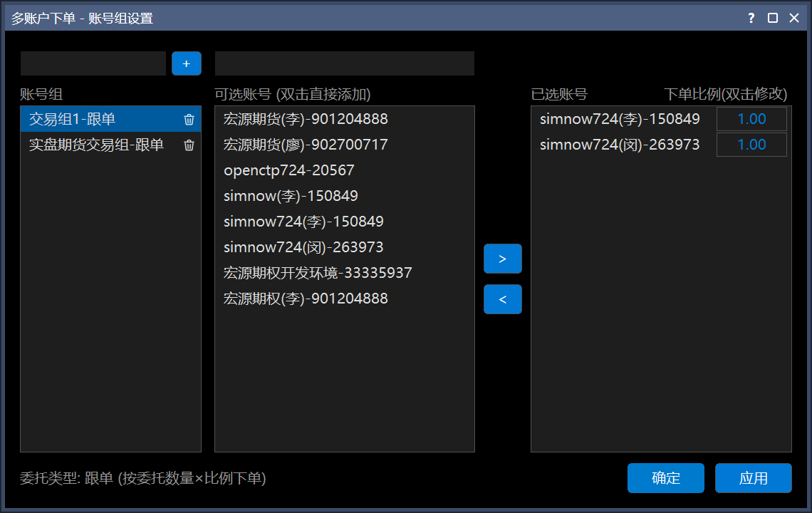Select 实盘期货交易组-跟单 account group
Viewport: 812px width, 513px height.
[x=110, y=145]
